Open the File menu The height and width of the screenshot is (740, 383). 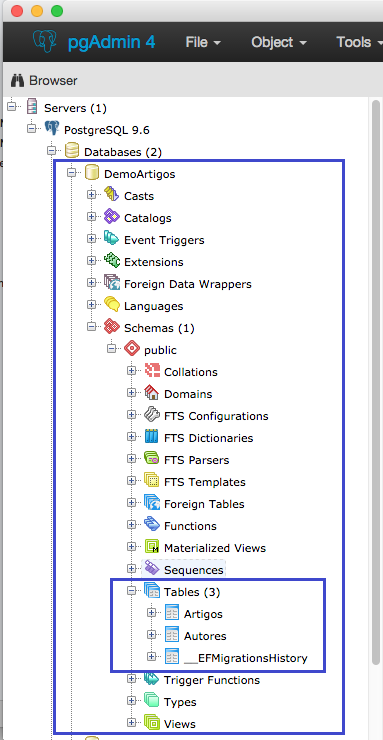tap(203, 42)
